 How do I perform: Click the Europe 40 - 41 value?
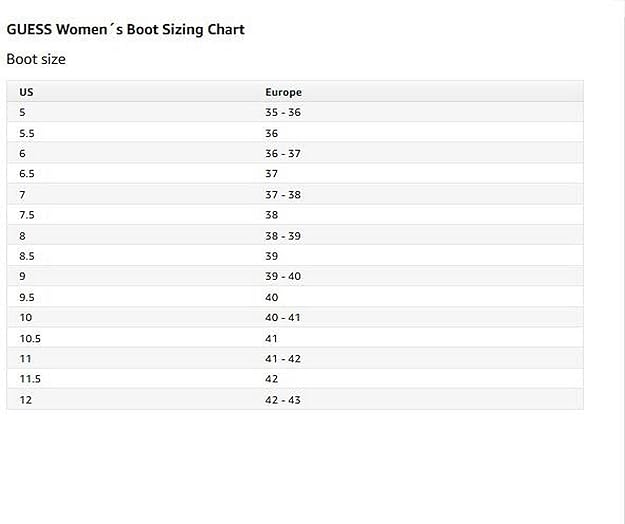pos(283,318)
